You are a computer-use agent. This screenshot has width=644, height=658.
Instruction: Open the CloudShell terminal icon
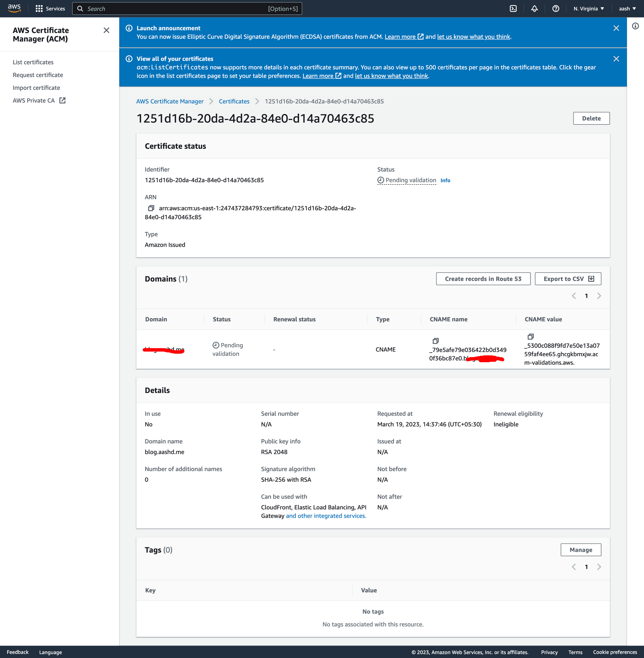point(513,9)
